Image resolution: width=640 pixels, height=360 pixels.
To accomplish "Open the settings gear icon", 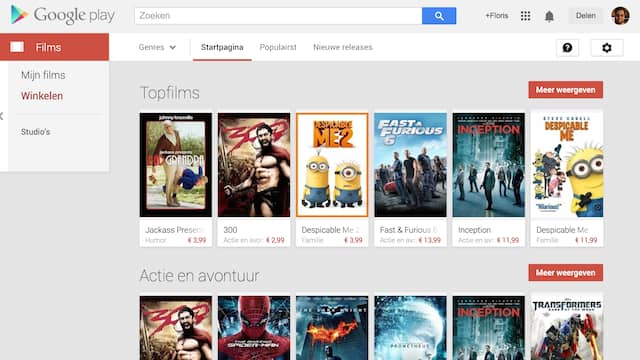I will (x=607, y=48).
